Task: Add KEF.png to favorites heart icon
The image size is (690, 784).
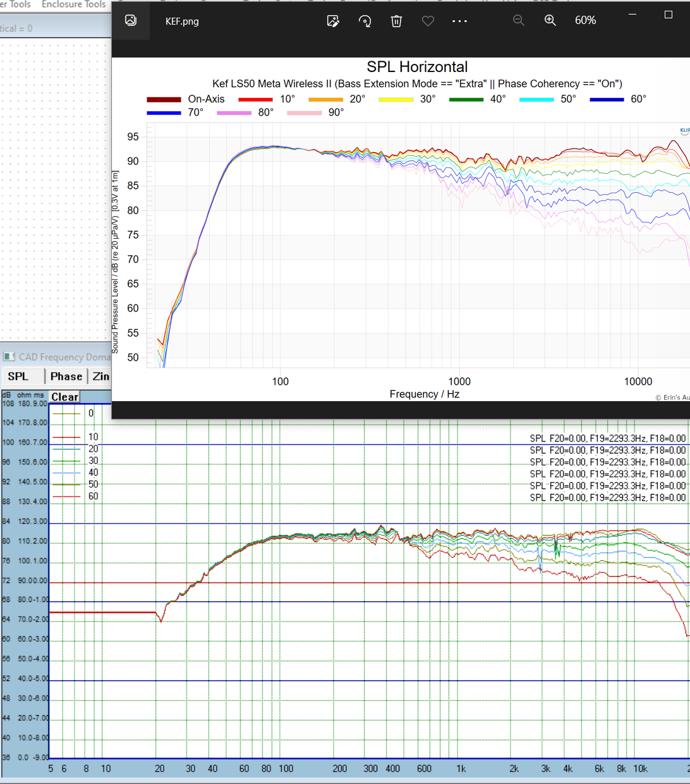Action: (428, 21)
